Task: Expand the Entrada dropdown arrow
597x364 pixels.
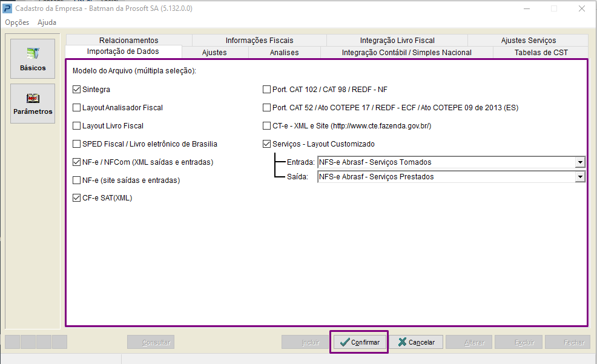Action: (x=580, y=162)
